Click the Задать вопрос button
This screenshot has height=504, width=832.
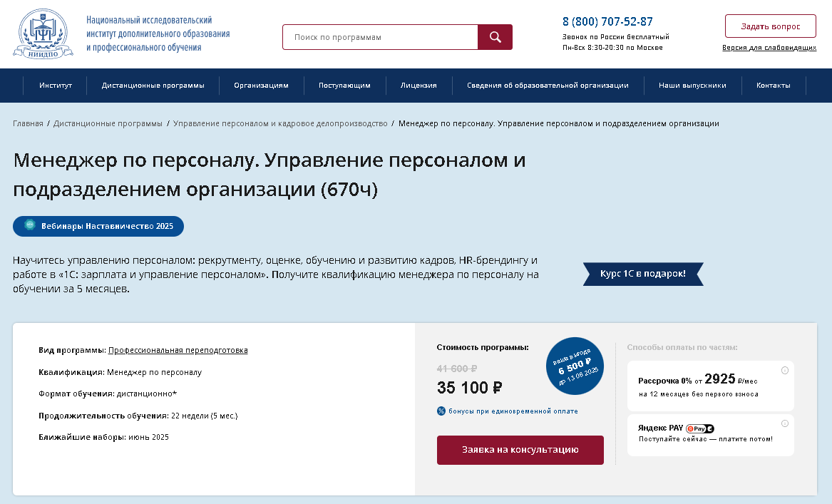[x=771, y=26]
